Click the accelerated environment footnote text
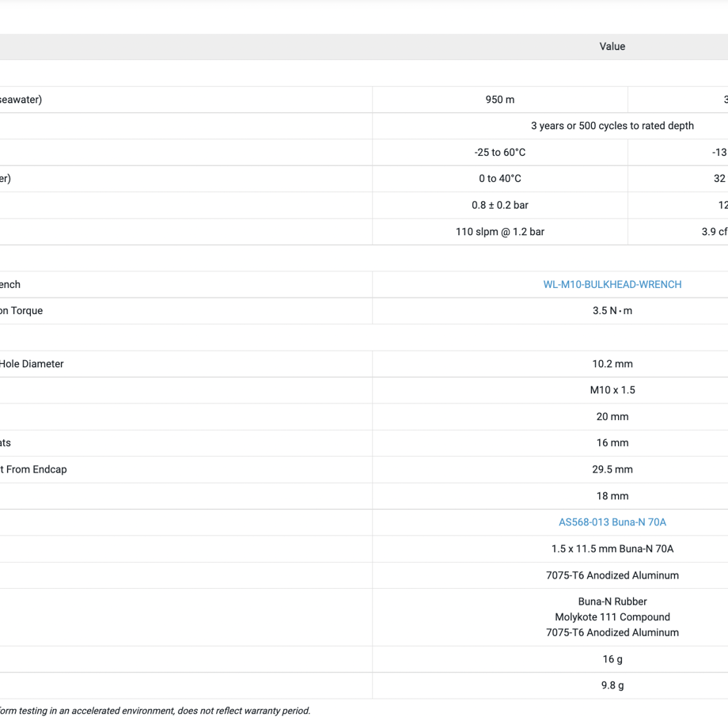Screen dimensions: 728x728 click(154, 711)
